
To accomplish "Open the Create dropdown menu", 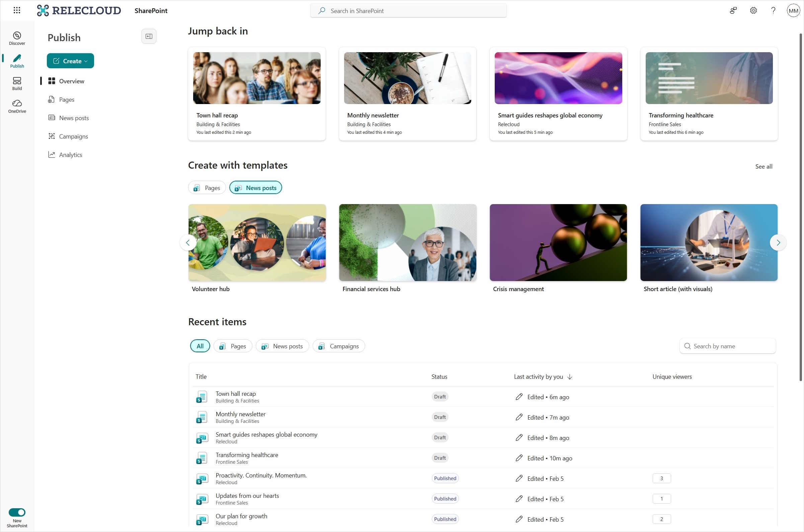I will (70, 61).
